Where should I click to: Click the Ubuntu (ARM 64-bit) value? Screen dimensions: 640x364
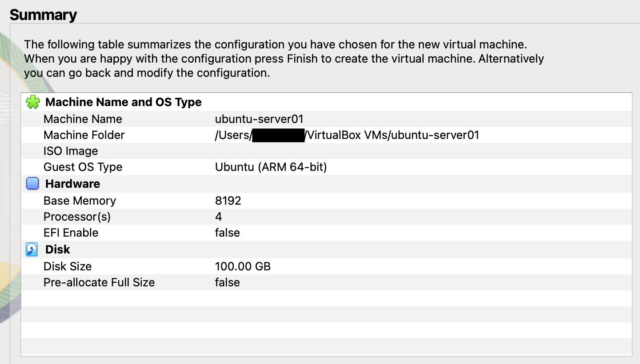pos(271,167)
